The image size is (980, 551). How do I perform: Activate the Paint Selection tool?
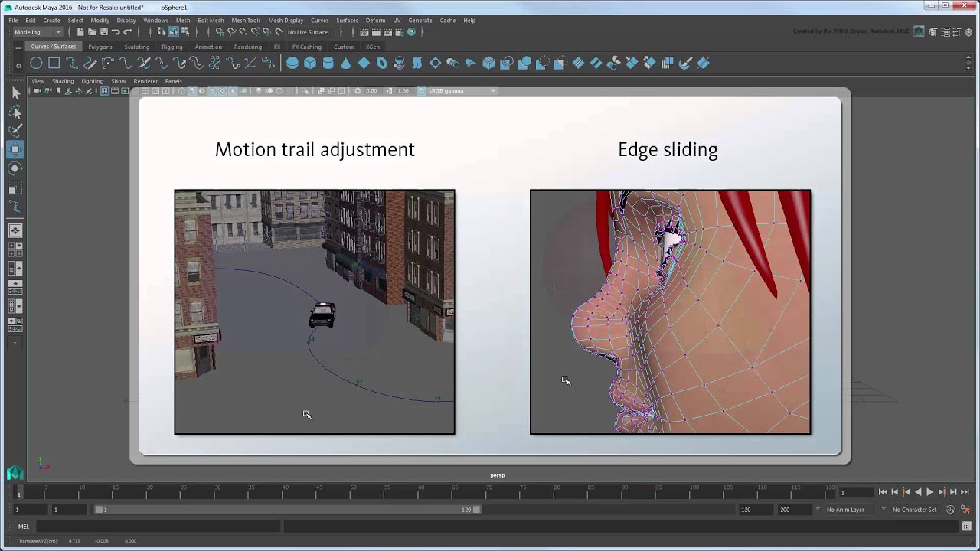click(x=15, y=130)
